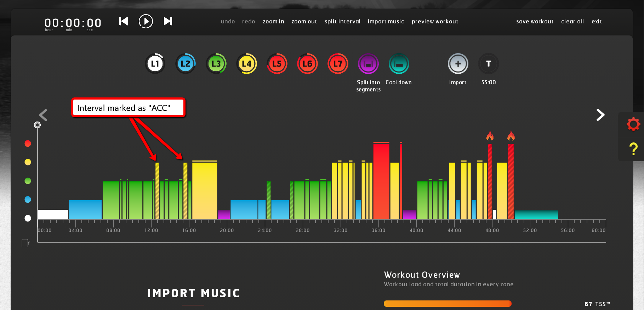Toggle the blue zone dot
Screen dimensions: 644x310
(28, 199)
